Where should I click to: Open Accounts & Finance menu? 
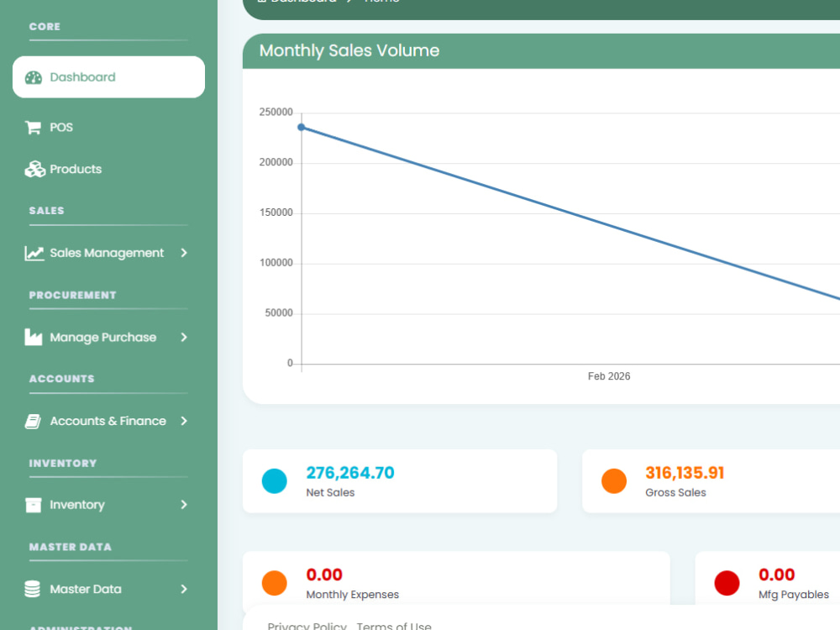pos(108,421)
